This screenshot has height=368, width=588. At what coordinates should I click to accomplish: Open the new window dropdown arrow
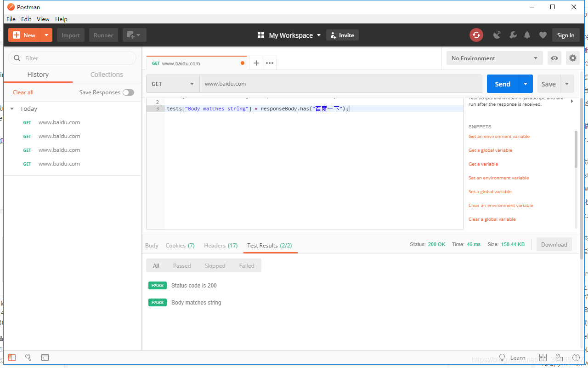pyautogui.click(x=139, y=35)
